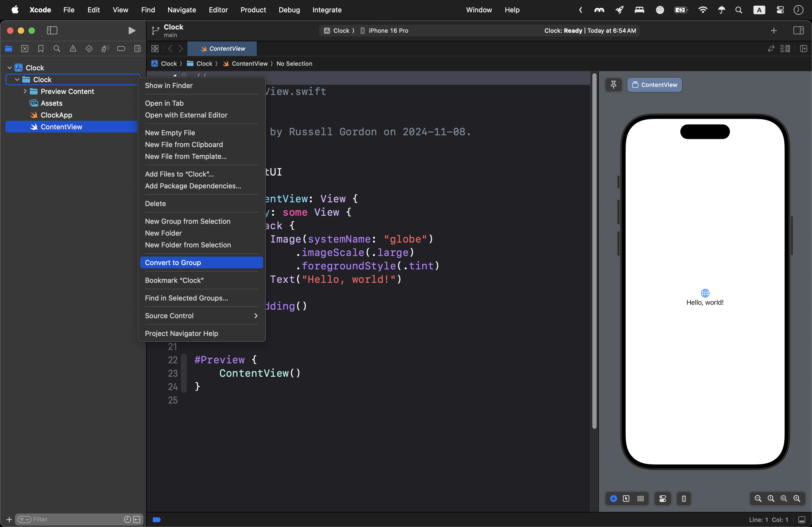Click the ContentView preview button
The image size is (812, 527).
tap(654, 85)
